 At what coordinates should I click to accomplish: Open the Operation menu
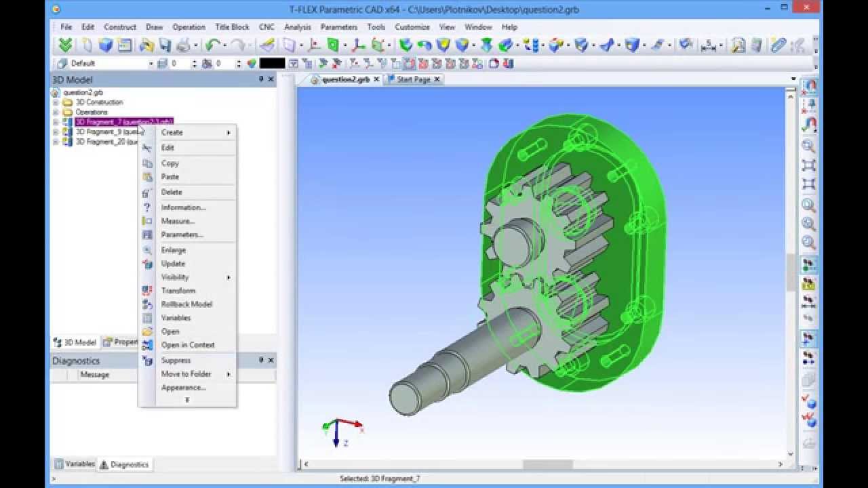pyautogui.click(x=189, y=27)
